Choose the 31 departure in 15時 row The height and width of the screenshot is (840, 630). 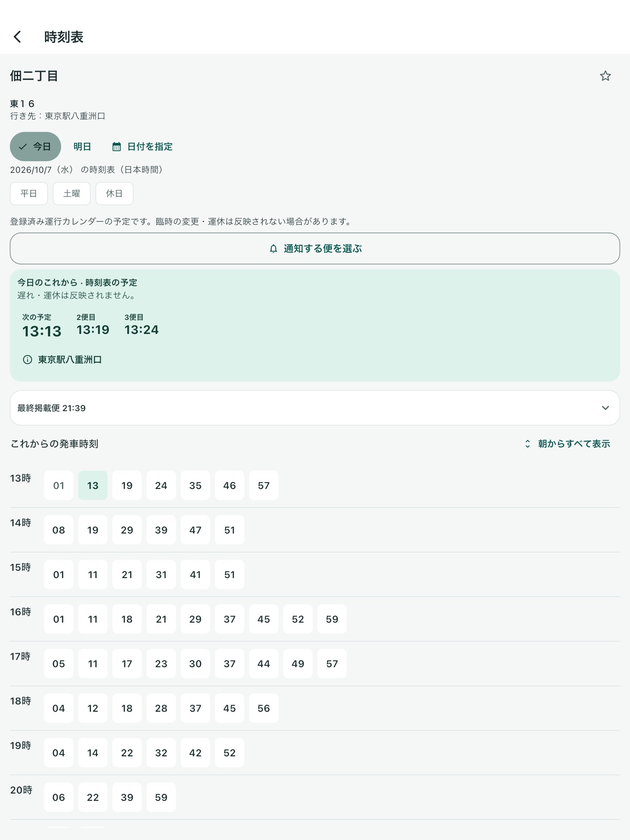(x=161, y=574)
